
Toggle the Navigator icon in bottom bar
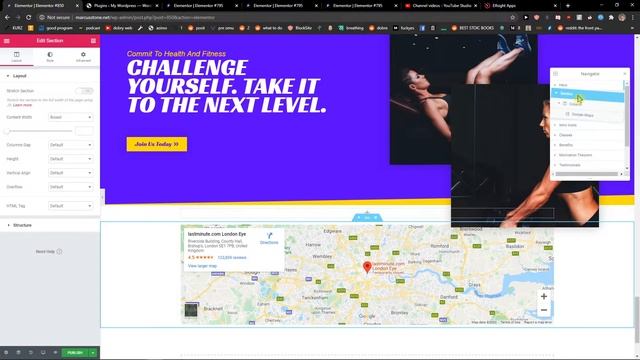tap(18, 352)
